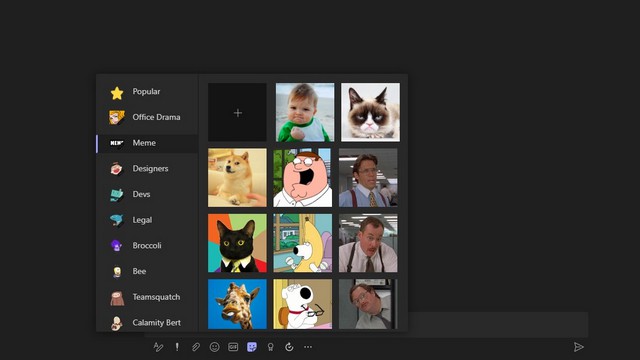Add a custom meme with plus tile
The width and height of the screenshot is (640, 360).
(238, 113)
